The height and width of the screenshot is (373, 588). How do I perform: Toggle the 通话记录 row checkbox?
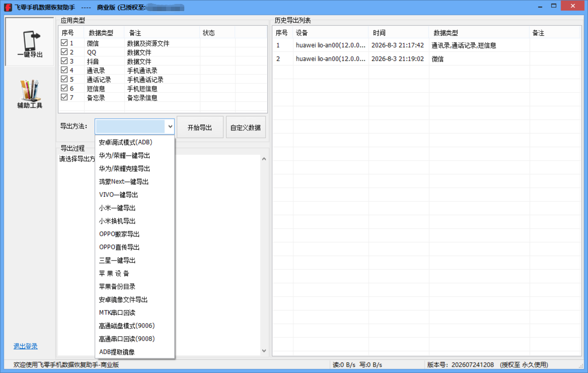click(64, 79)
